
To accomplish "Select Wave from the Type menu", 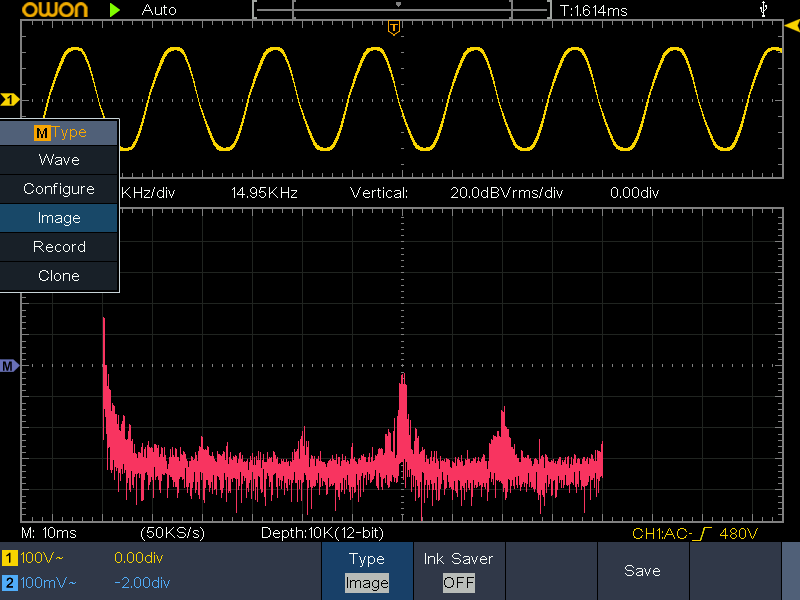I will pos(59,160).
